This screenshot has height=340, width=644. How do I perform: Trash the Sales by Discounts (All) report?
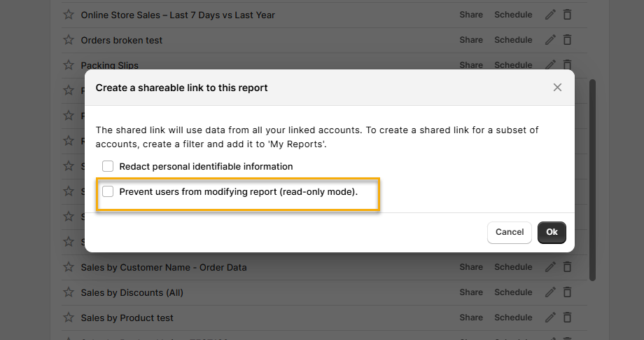pos(568,292)
